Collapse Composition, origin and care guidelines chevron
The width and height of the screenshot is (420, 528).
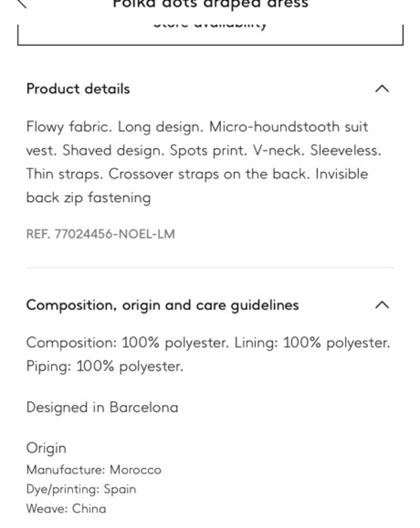click(x=382, y=305)
